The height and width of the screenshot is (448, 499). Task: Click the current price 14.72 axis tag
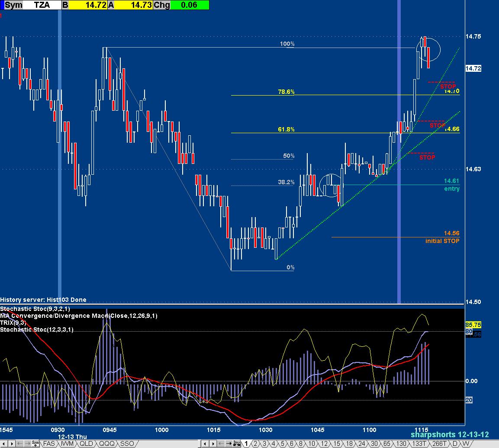[473, 68]
